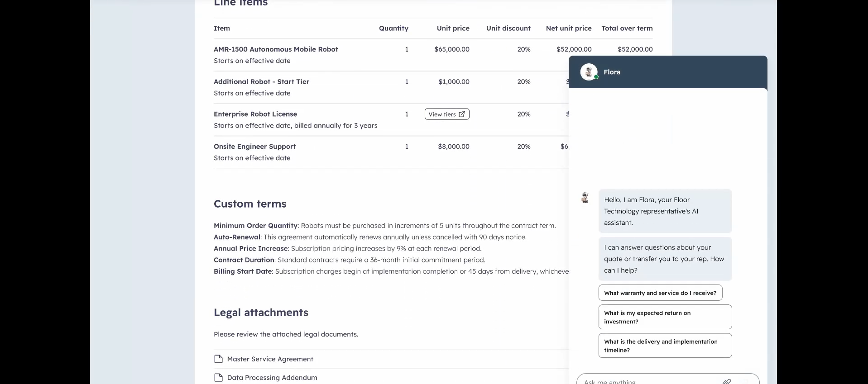The image size is (868, 384).
Task: Click the paperclip attachment icon in chat
Action: 726,381
